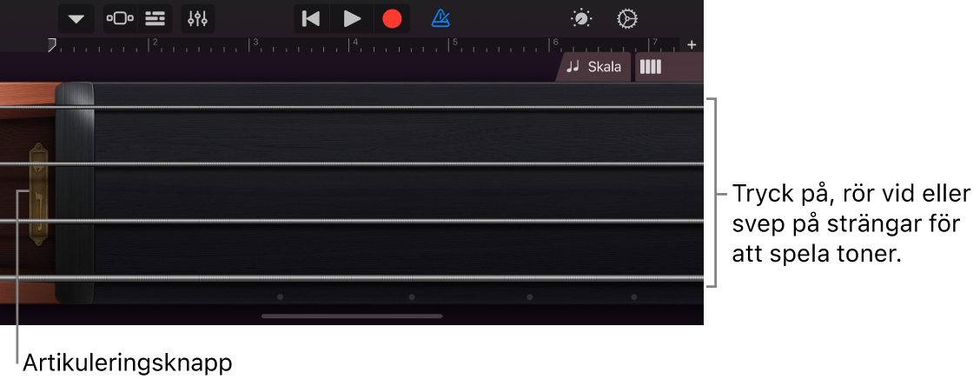Viewport: 980px width, 386px height.
Task: Open the track controls mixer
Action: 197,19
